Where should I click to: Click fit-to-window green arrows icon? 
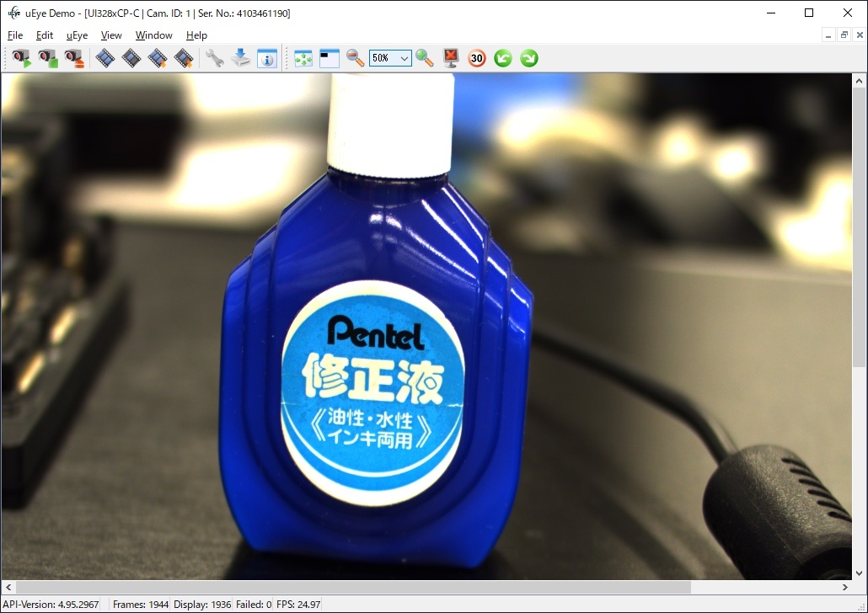[303, 58]
